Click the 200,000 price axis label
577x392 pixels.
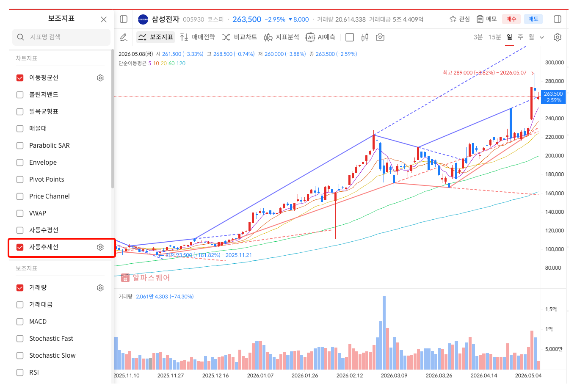pyautogui.click(x=555, y=156)
